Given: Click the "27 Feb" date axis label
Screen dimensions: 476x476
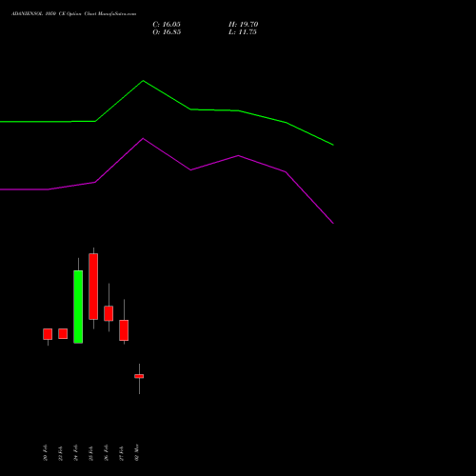Looking at the screenshot, I should (122, 453).
